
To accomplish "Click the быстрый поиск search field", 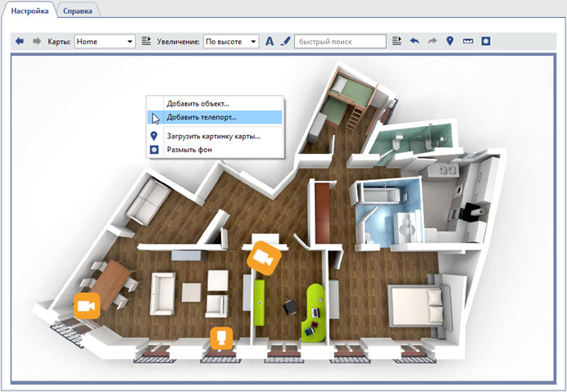I will tap(339, 41).
